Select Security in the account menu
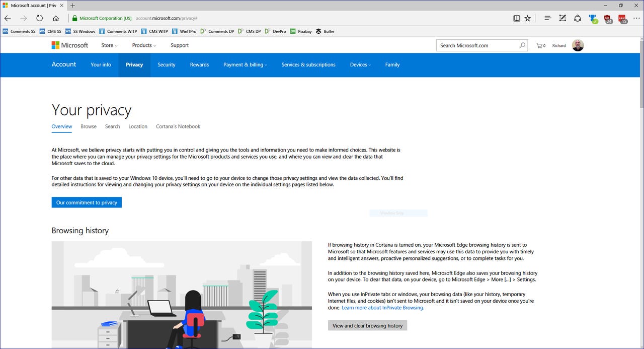Image resolution: width=644 pixels, height=349 pixels. [166, 64]
